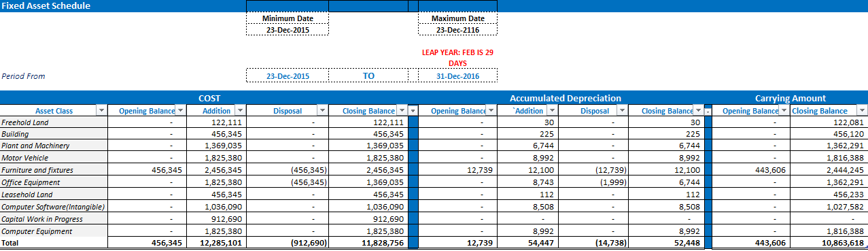The width and height of the screenshot is (868, 251).
Task: Click total depreciation closing balance 52,448
Action: tap(687, 242)
